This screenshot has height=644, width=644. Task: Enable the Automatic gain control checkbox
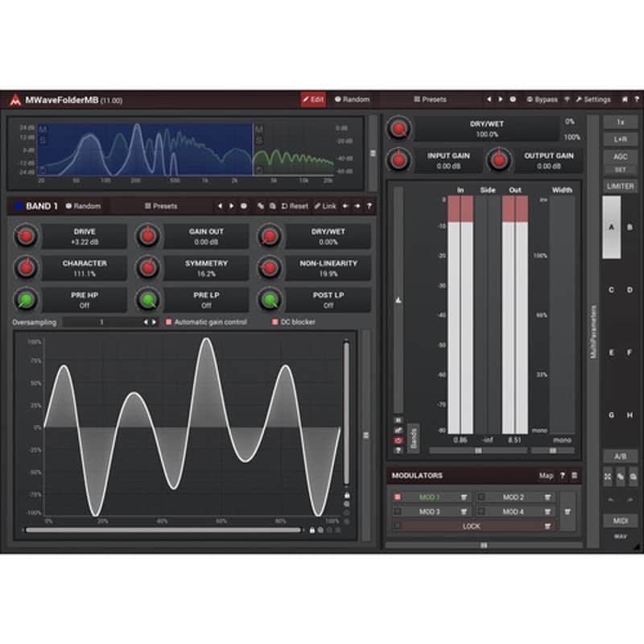(167, 320)
